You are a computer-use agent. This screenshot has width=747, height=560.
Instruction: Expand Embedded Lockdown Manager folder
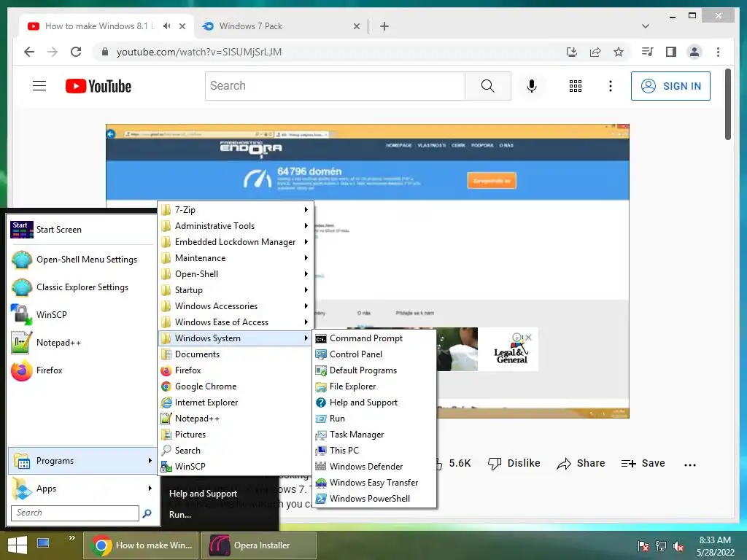pyautogui.click(x=235, y=242)
